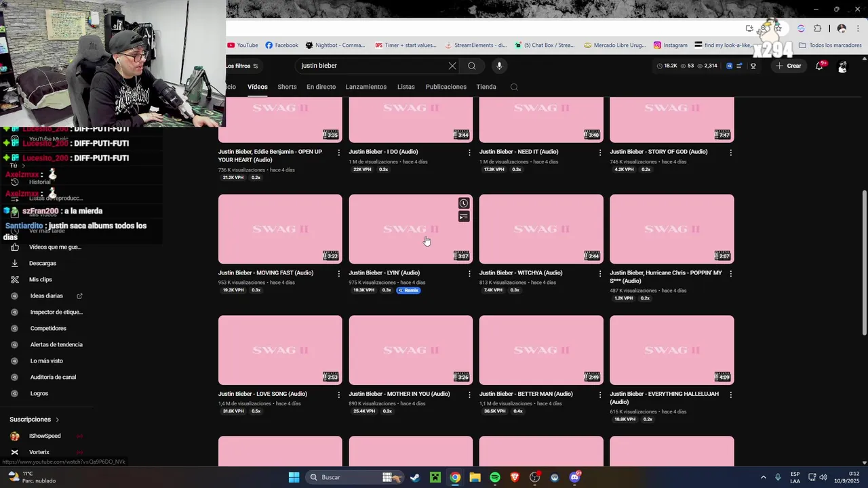Switch to the Publicaciones tab

446,87
